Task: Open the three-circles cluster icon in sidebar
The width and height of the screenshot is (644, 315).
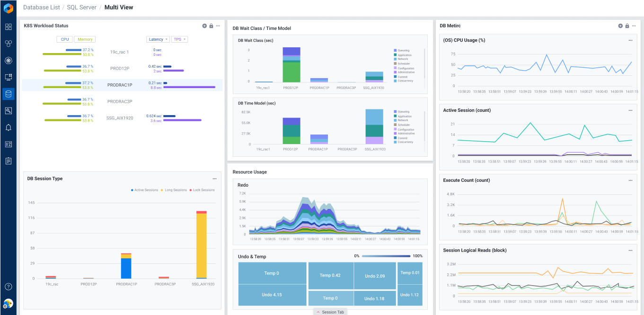Action: 8,44
